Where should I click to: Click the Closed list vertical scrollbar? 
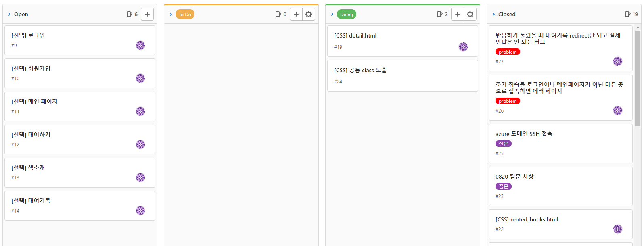[638, 79]
